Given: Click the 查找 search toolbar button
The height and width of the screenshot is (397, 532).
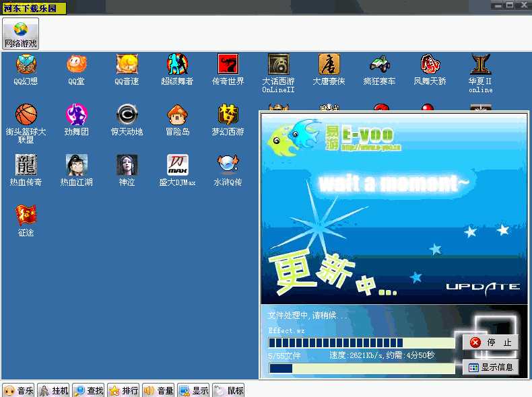Looking at the screenshot, I should [88, 390].
